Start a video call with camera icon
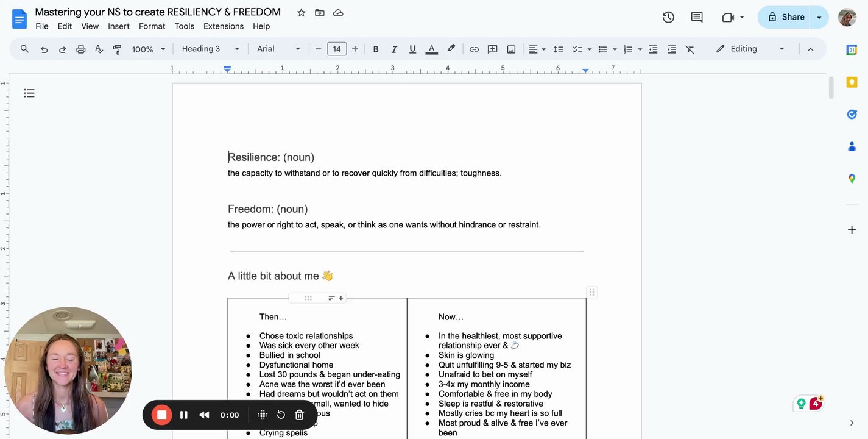This screenshot has width=868, height=439. (x=728, y=17)
